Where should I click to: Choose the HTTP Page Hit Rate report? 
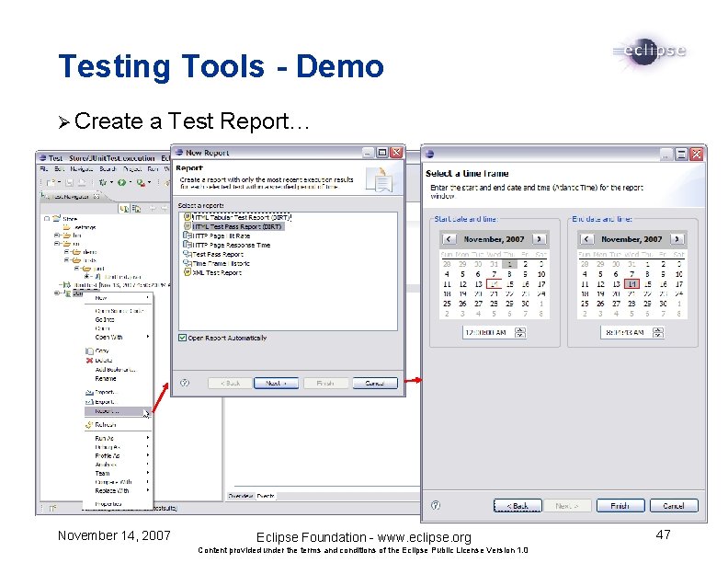217,236
